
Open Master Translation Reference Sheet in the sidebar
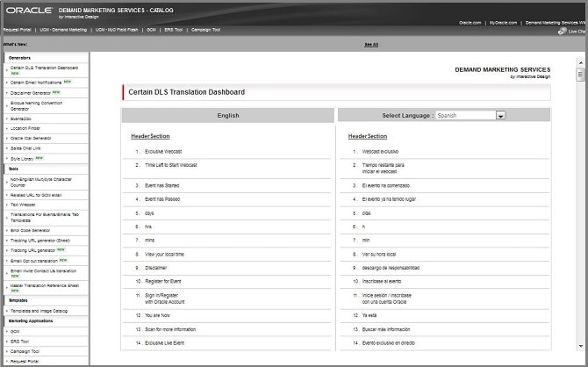(x=45, y=288)
